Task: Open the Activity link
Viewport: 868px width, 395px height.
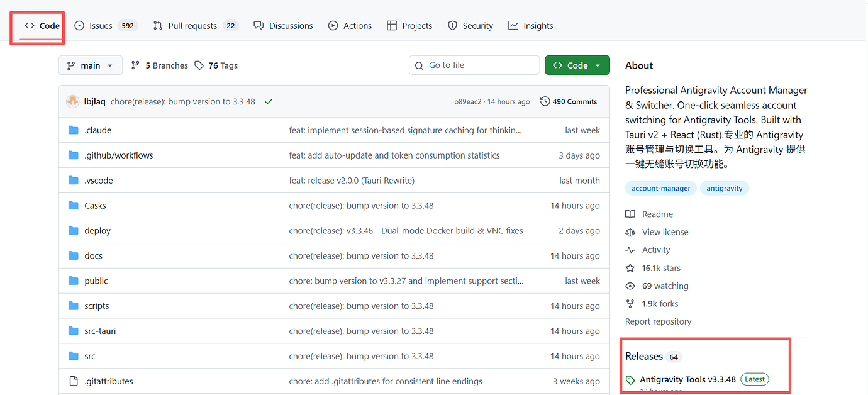Action: tap(648, 250)
